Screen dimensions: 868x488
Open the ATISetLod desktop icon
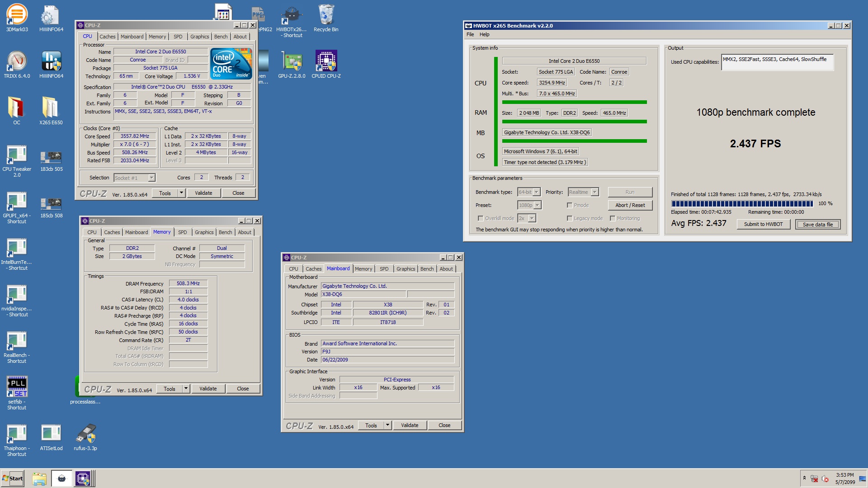click(51, 437)
